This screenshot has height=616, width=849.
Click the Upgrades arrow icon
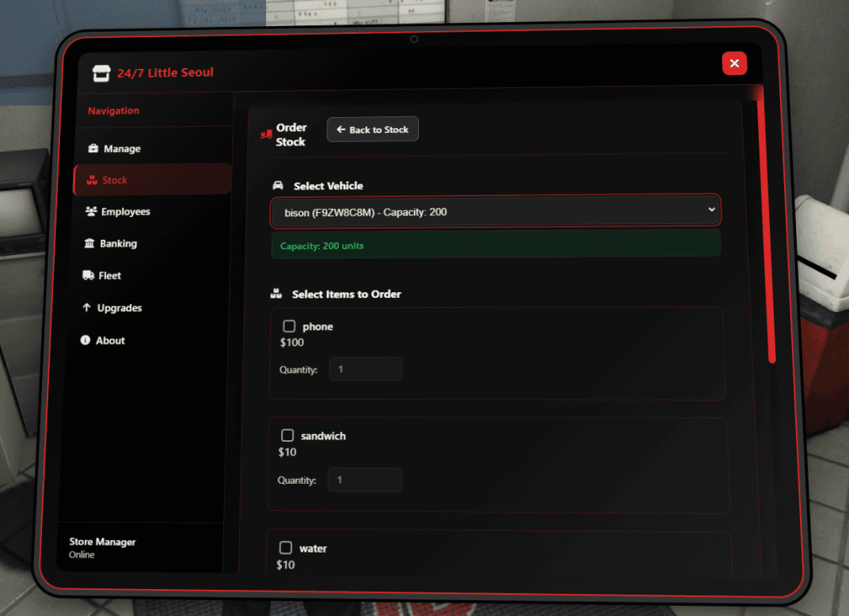pos(86,308)
